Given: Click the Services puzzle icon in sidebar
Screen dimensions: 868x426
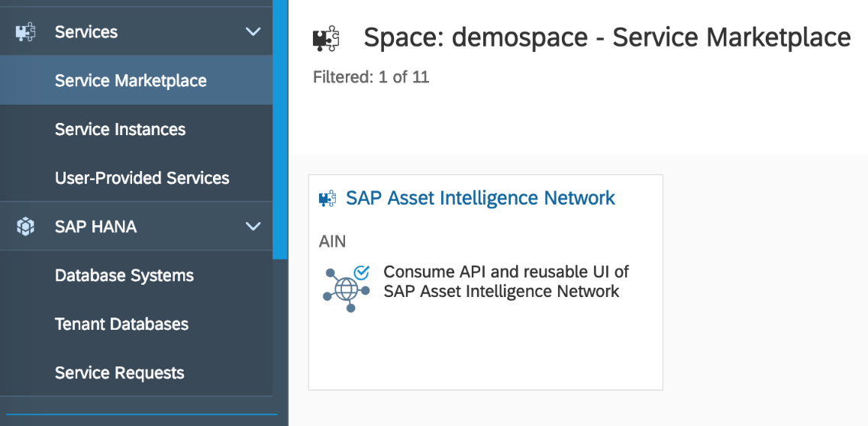Looking at the screenshot, I should point(25,32).
